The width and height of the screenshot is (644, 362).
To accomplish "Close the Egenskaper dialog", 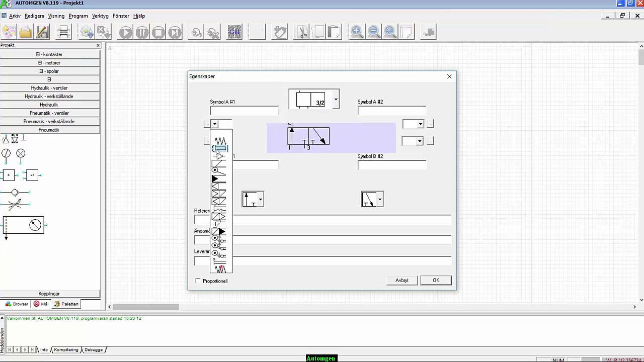I will (x=449, y=76).
